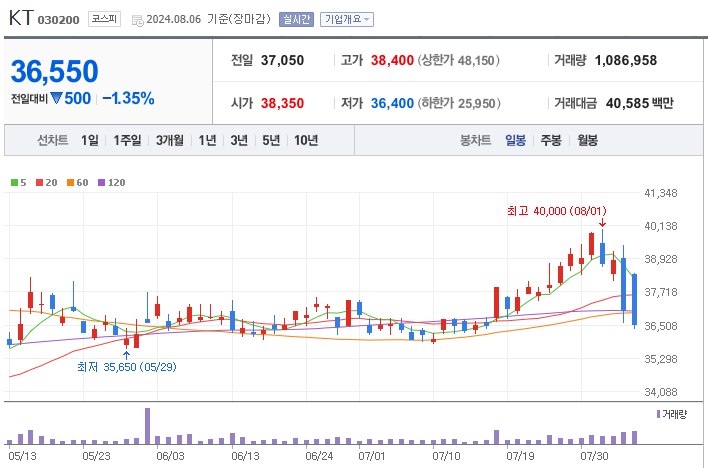Viewport: 708px width, 468px height.
Task: Click the 실시간 button
Action: [296, 19]
